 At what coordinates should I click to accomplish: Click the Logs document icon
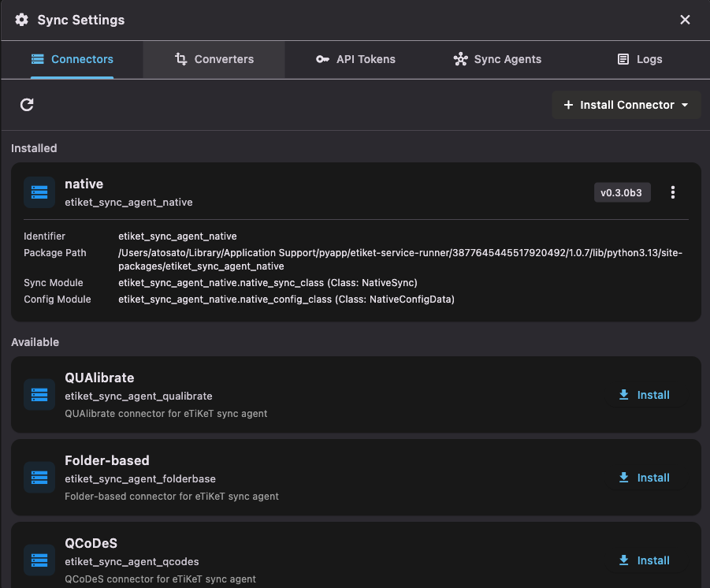[x=623, y=59]
